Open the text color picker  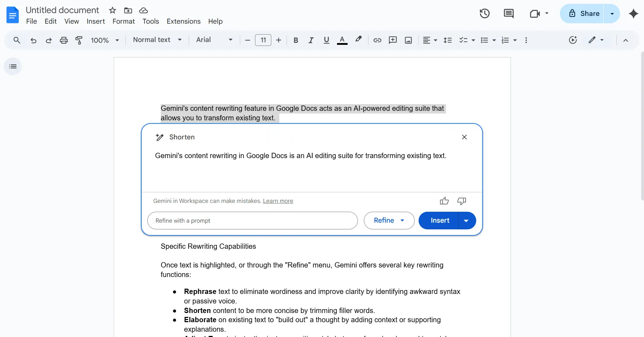pyautogui.click(x=342, y=40)
